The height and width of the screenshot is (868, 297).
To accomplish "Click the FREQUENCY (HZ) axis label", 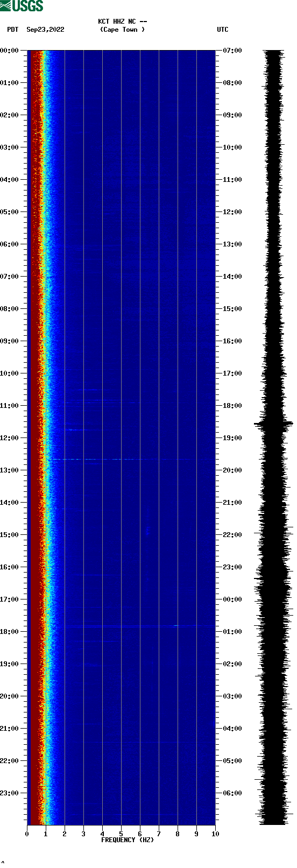I will tap(128, 840).
